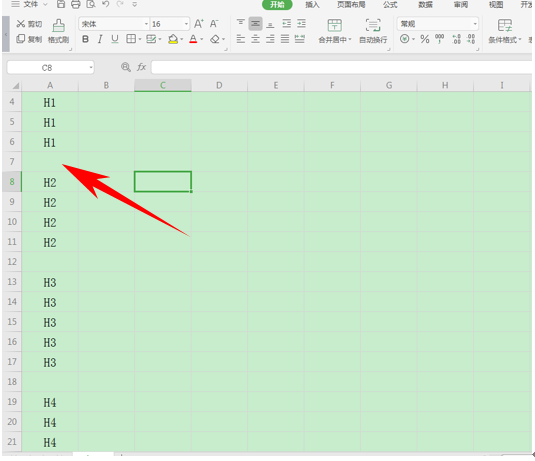This screenshot has height=461, width=535.
Task: Click the eraser clear formatting icon
Action: (215, 39)
